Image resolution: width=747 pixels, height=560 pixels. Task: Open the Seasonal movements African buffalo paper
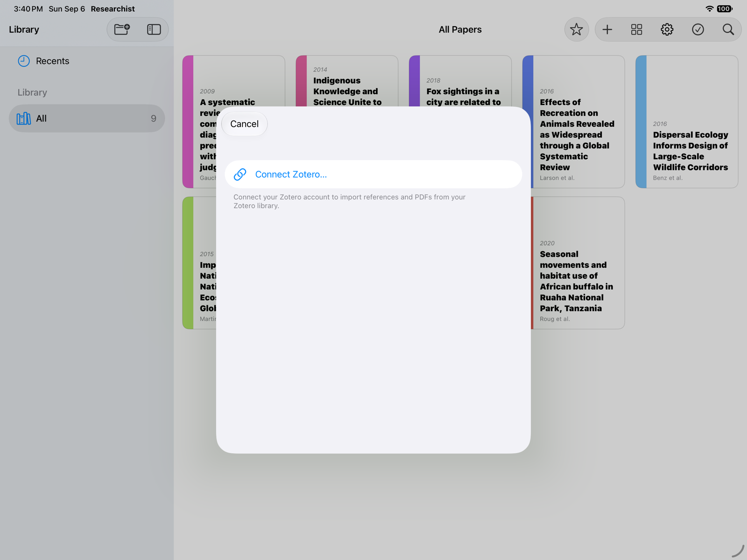click(578, 263)
